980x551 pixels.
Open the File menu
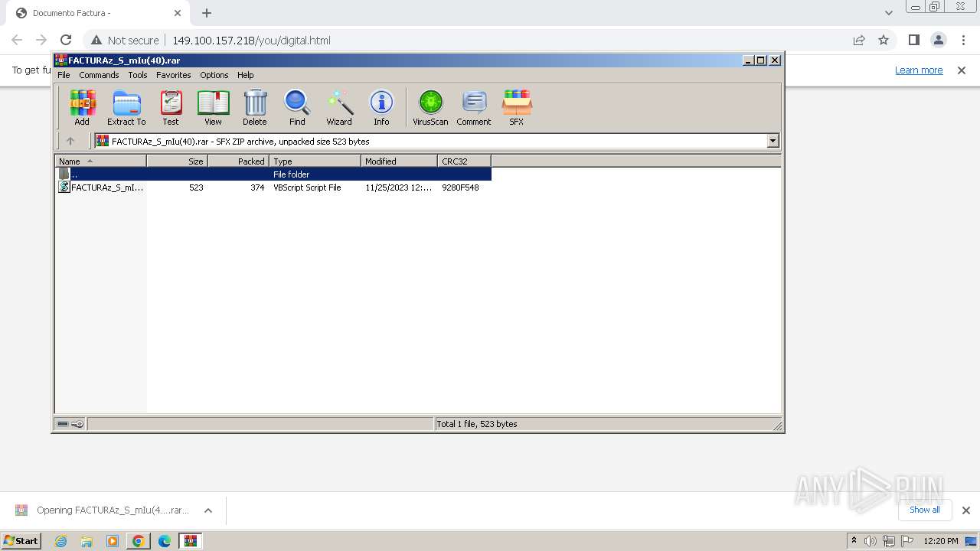pyautogui.click(x=64, y=75)
